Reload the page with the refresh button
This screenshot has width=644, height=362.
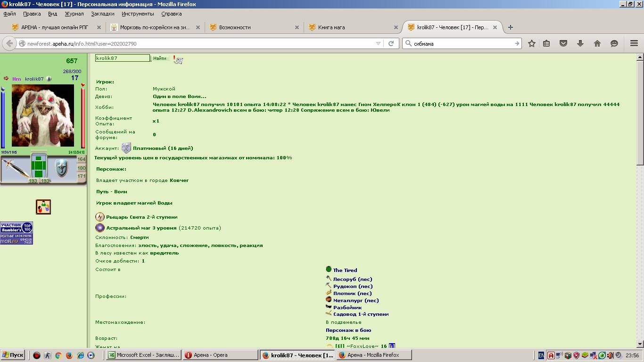tap(391, 43)
